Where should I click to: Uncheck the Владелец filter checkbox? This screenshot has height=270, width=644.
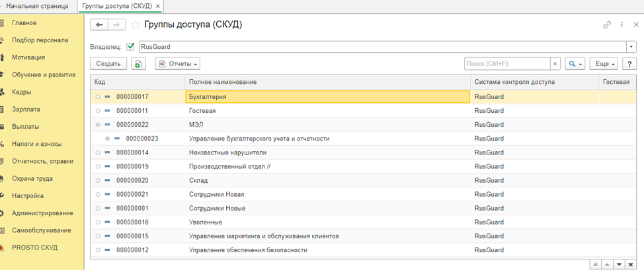[x=130, y=46]
